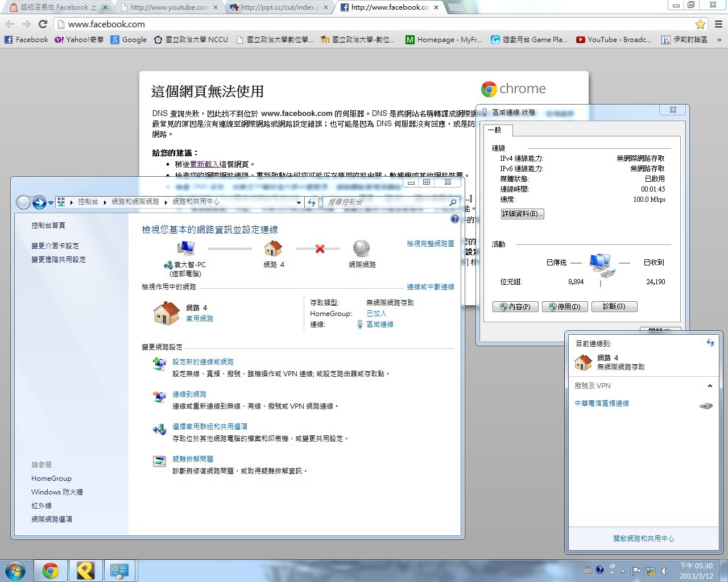Open the 區域連線 link in Network Center
This screenshot has height=582, width=728.
380,325
